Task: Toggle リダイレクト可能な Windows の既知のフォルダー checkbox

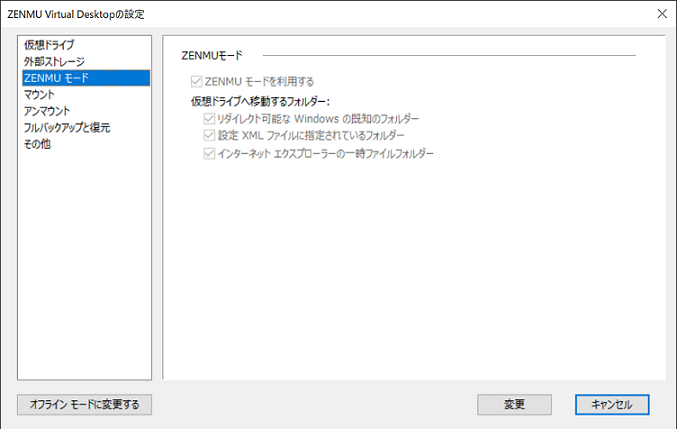Action: pyautogui.click(x=209, y=119)
